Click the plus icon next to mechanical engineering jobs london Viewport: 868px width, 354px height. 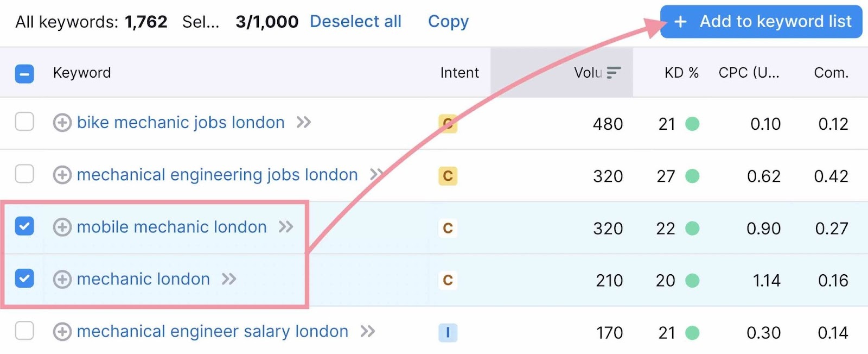[62, 175]
